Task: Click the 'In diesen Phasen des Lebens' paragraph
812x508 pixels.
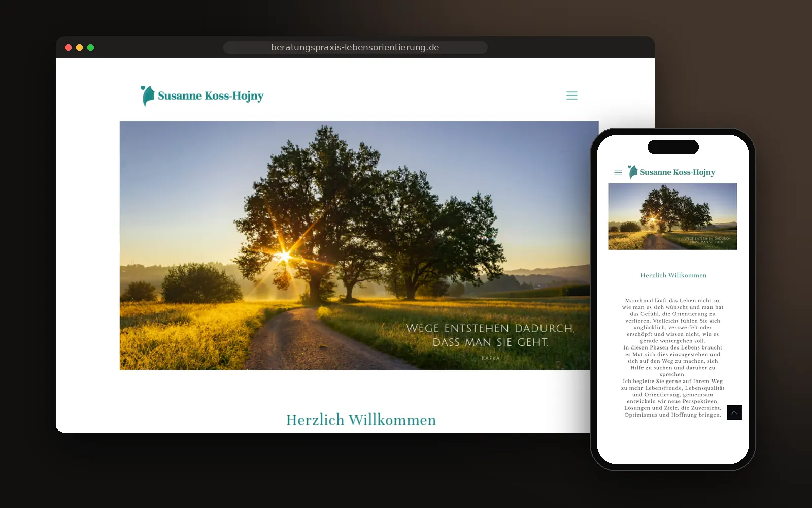Action: click(673, 361)
